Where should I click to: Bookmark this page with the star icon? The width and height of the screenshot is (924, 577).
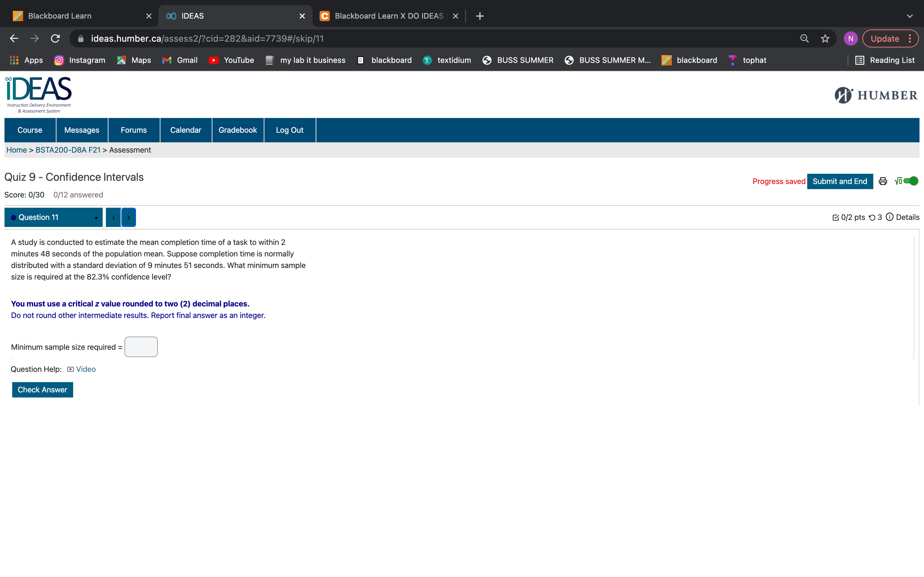point(825,38)
